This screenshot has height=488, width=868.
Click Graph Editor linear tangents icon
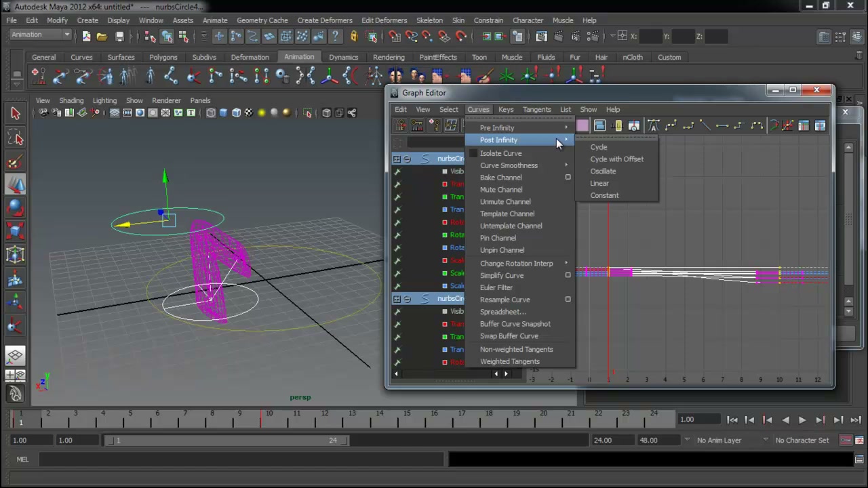(705, 125)
